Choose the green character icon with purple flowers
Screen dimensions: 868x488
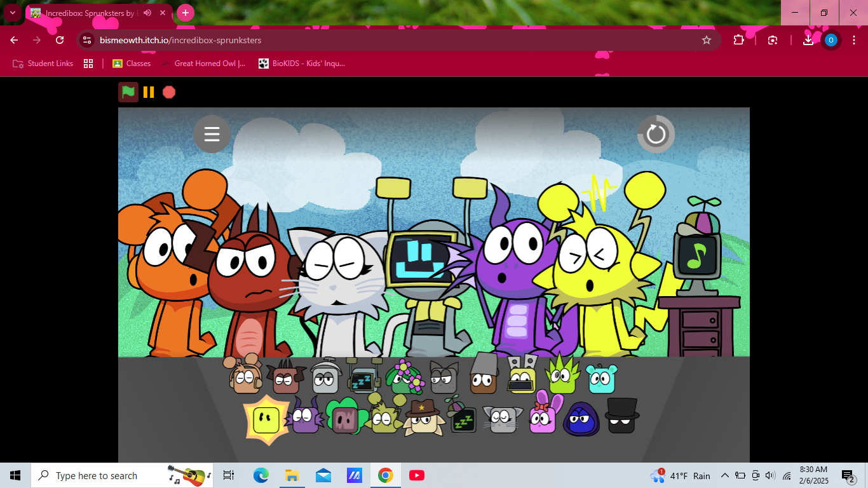(x=404, y=377)
